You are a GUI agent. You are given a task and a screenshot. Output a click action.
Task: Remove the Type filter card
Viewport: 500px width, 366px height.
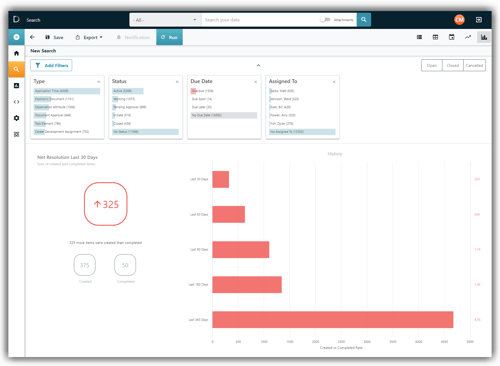coord(99,82)
